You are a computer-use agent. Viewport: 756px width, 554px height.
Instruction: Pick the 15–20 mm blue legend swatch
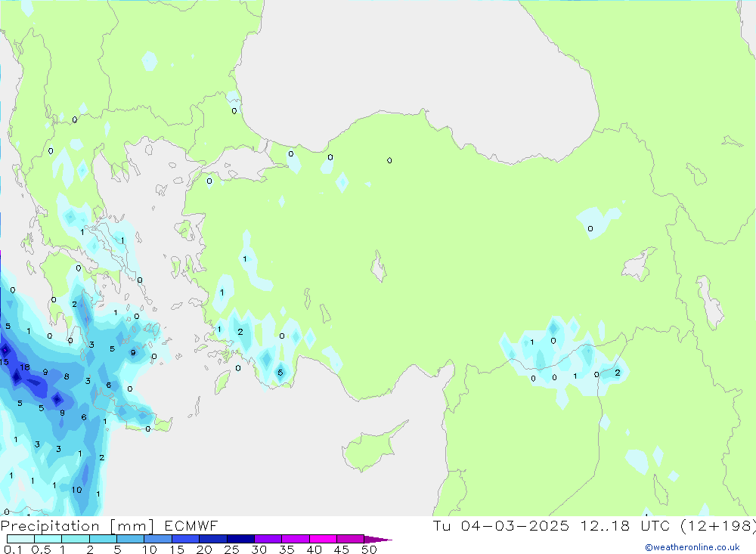pos(186,539)
